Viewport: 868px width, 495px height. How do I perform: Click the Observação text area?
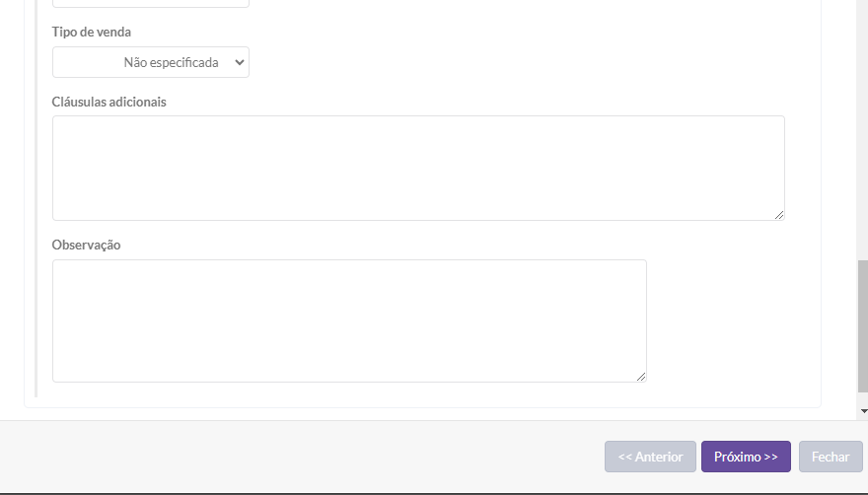point(349,320)
